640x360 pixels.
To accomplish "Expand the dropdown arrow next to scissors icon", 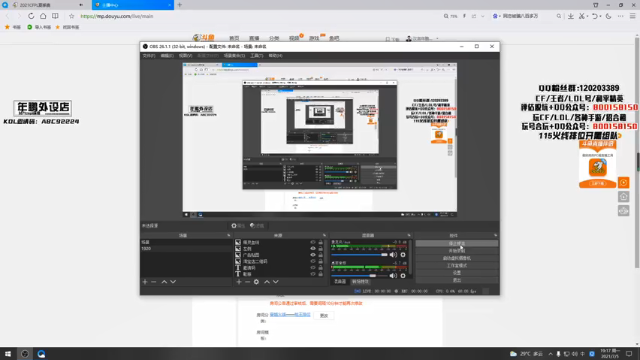I will click(587, 16).
